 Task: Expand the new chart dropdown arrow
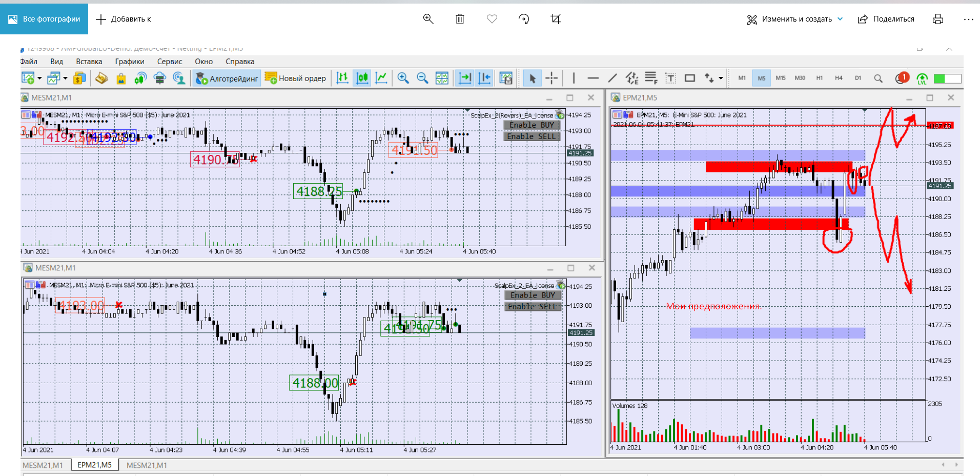pyautogui.click(x=39, y=78)
